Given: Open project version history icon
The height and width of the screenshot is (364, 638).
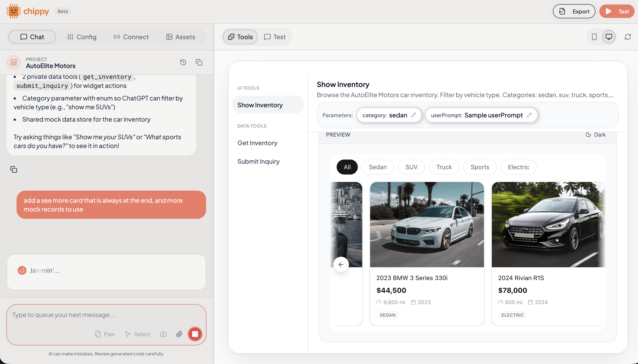Looking at the screenshot, I should click(x=183, y=62).
